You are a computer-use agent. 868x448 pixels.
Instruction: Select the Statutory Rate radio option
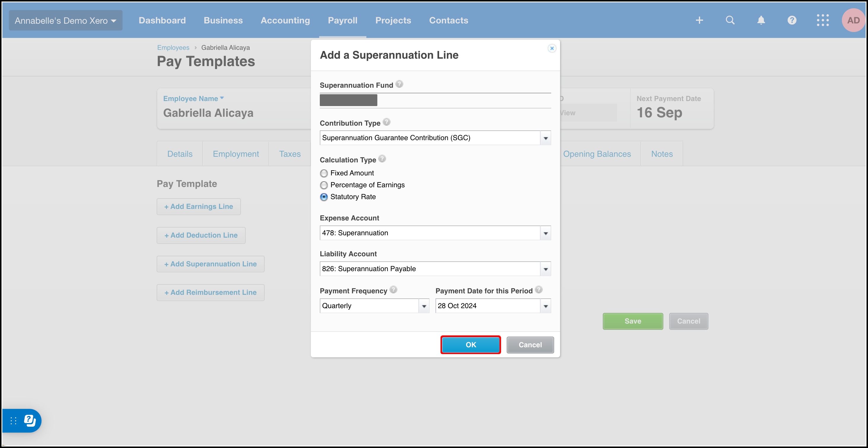pos(324,197)
